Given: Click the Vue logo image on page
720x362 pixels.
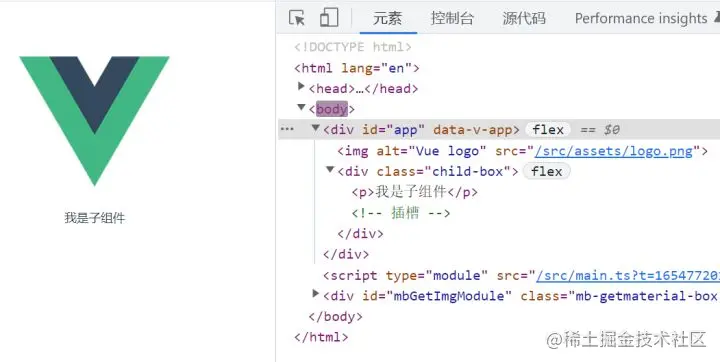Looking at the screenshot, I should [x=94, y=121].
